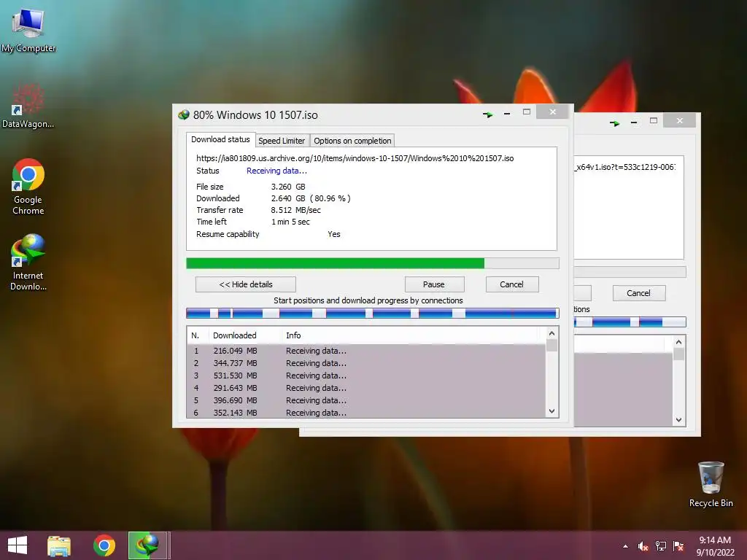Cancel the Windows 10 1507.iso download

(x=511, y=284)
